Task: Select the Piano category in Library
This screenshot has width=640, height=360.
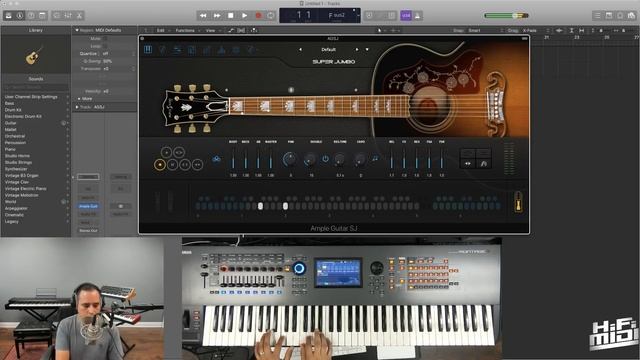Action: coord(36,149)
